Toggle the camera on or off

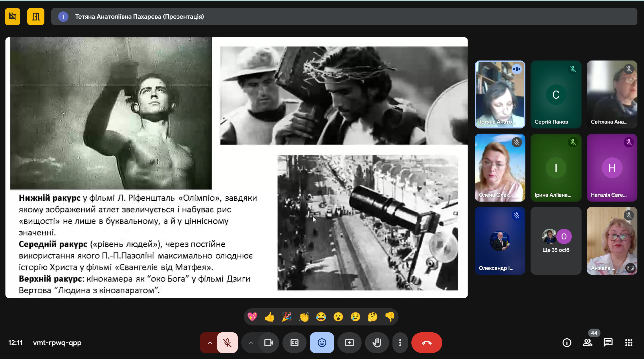pyautogui.click(x=269, y=343)
